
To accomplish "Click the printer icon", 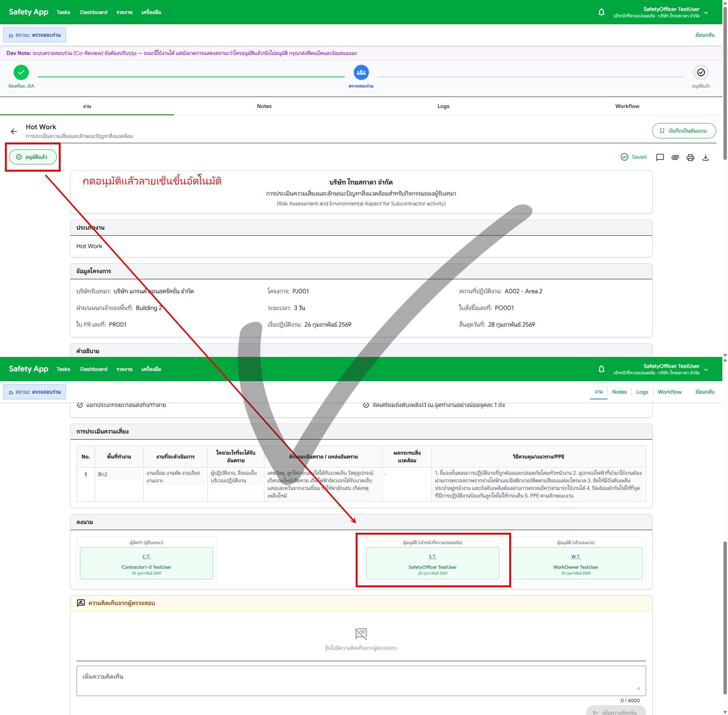I will [x=690, y=157].
